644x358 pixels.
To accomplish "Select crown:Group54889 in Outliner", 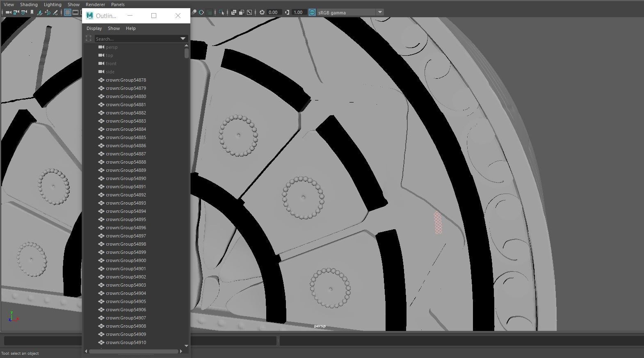I will (x=126, y=170).
